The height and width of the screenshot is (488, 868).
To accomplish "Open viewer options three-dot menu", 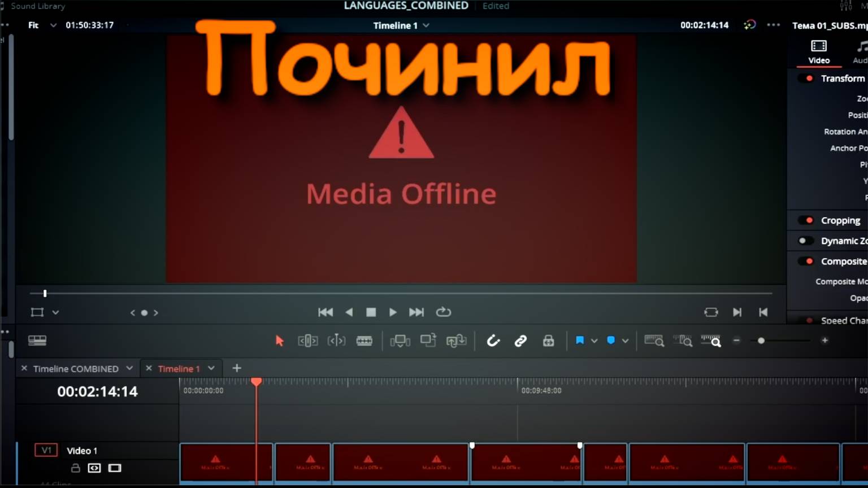I will click(x=774, y=25).
